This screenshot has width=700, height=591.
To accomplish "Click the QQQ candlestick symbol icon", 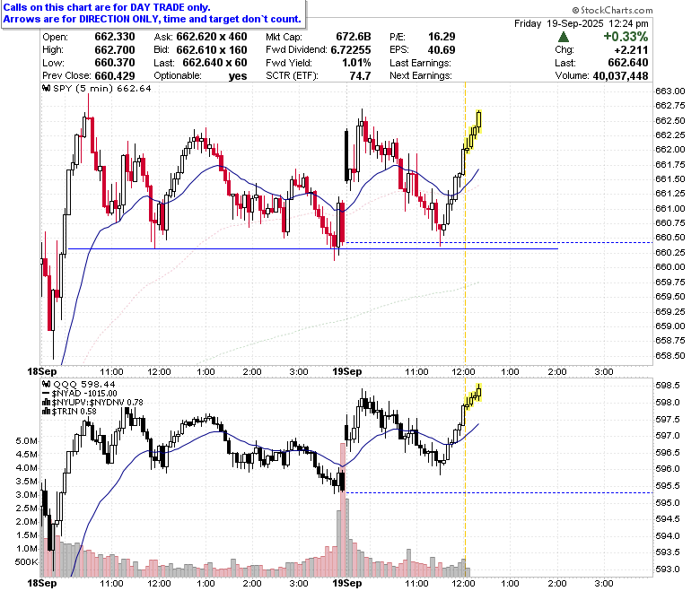I will (x=47, y=384).
